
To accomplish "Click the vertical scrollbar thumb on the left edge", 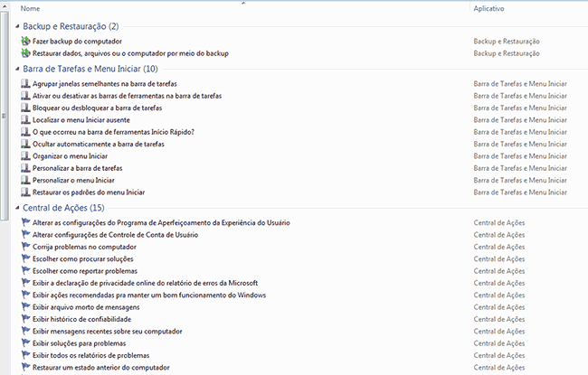I will point(5,117).
